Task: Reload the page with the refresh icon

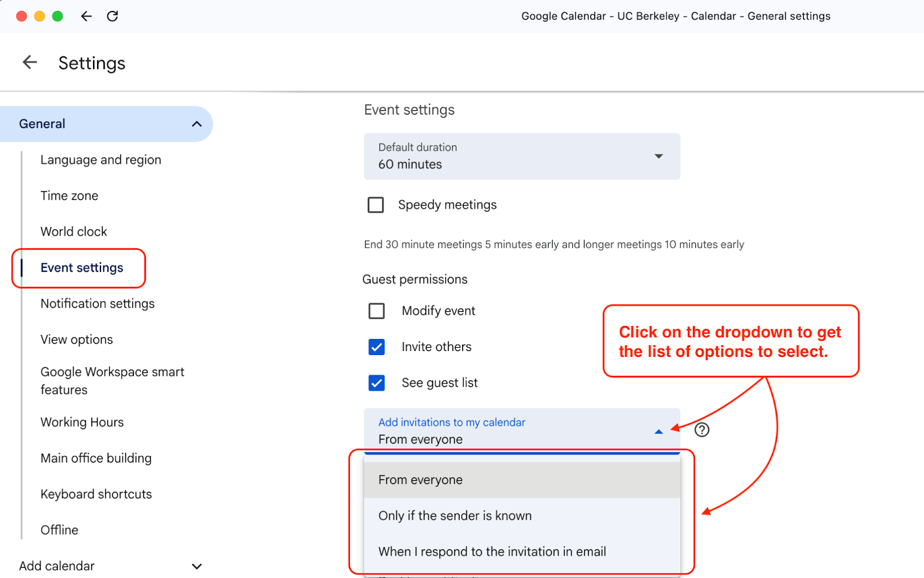Action: pos(113,16)
